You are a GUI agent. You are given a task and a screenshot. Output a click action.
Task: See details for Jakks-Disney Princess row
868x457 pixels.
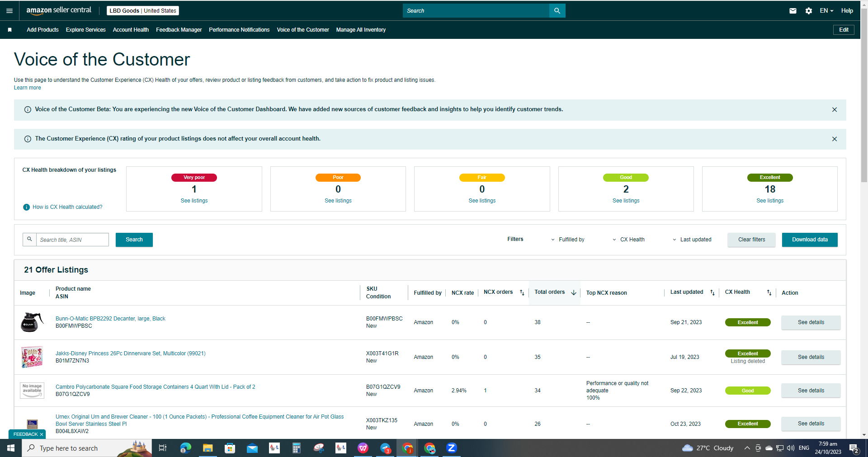click(811, 357)
